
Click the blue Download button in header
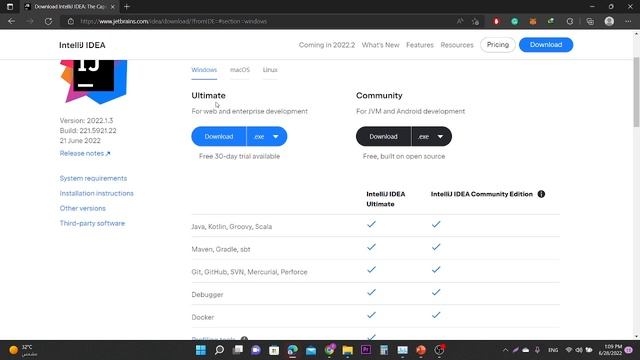(546, 44)
